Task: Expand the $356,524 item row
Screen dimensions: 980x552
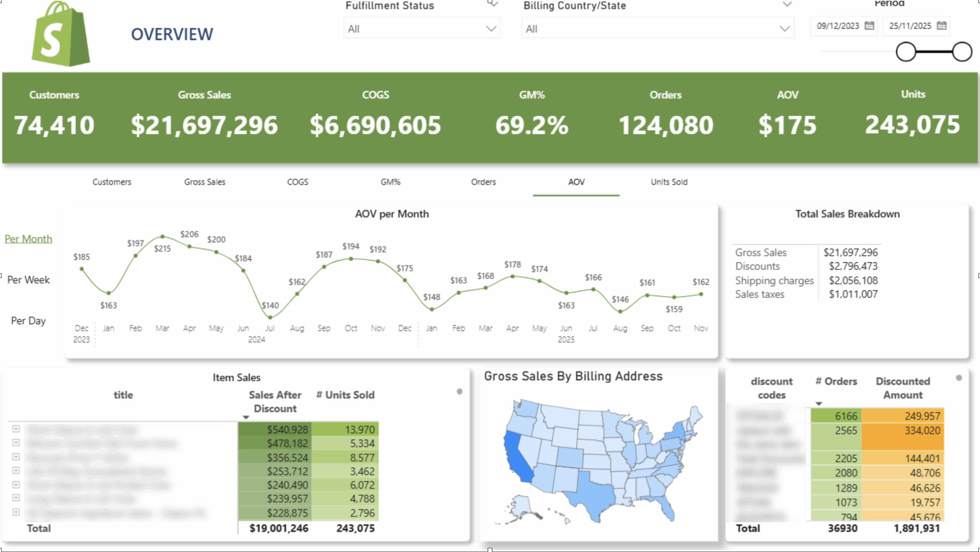Action: [16, 457]
